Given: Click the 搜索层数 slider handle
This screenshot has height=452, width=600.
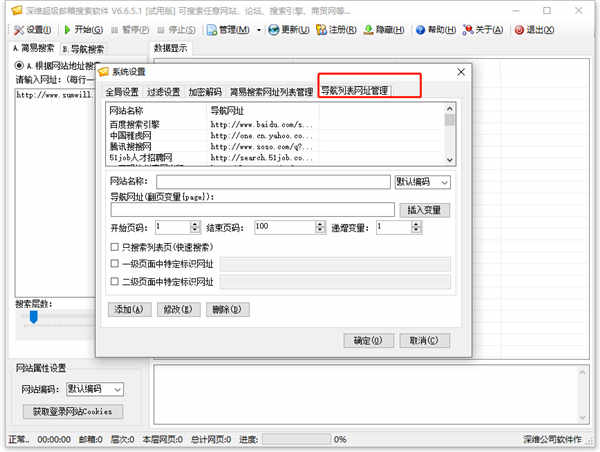Looking at the screenshot, I should click(x=34, y=317).
